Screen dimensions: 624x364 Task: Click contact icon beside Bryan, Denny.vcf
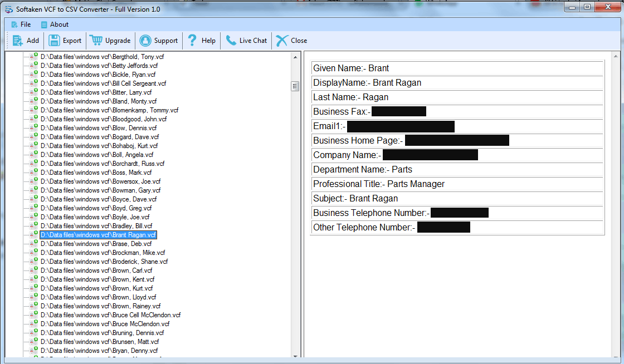click(x=34, y=350)
